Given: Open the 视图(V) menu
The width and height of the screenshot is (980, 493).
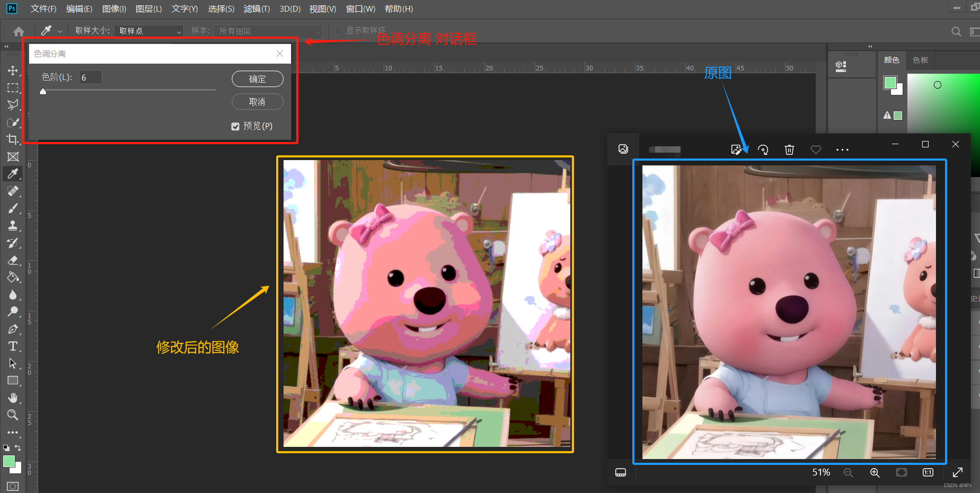Looking at the screenshot, I should pyautogui.click(x=322, y=9).
